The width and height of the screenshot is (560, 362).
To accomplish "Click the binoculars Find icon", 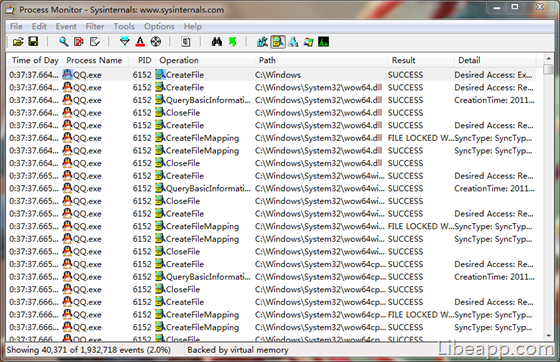I will coord(216,42).
